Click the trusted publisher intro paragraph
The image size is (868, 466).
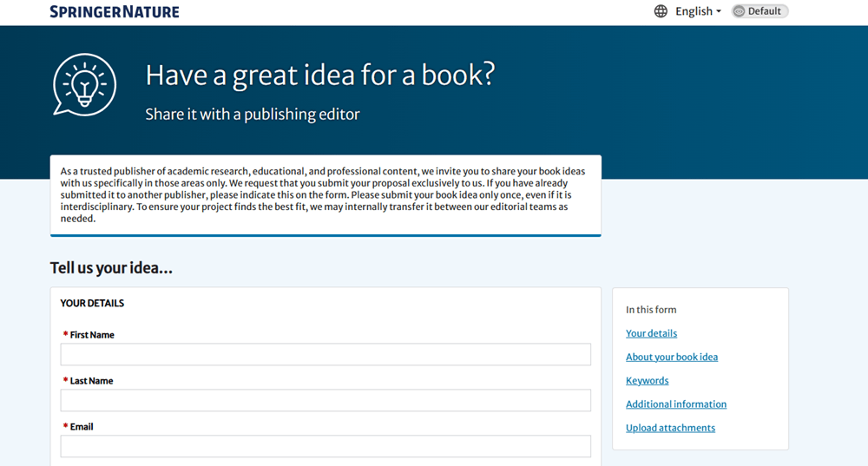point(323,194)
